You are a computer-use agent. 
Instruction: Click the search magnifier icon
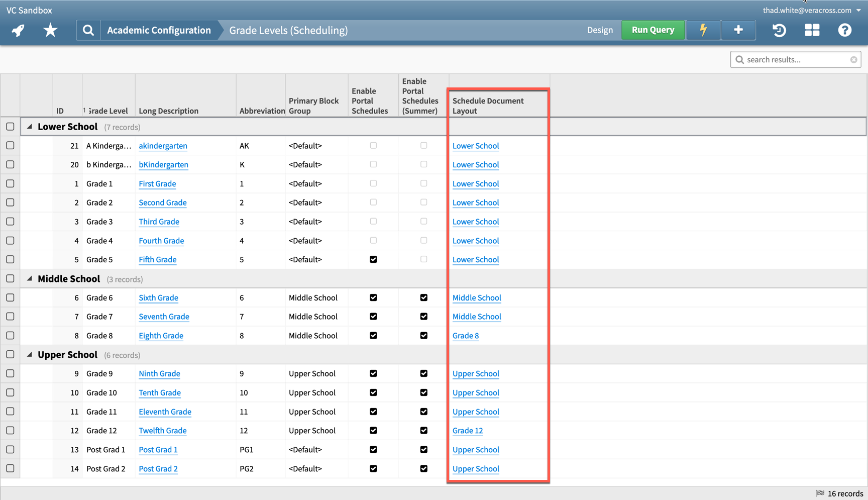[88, 30]
